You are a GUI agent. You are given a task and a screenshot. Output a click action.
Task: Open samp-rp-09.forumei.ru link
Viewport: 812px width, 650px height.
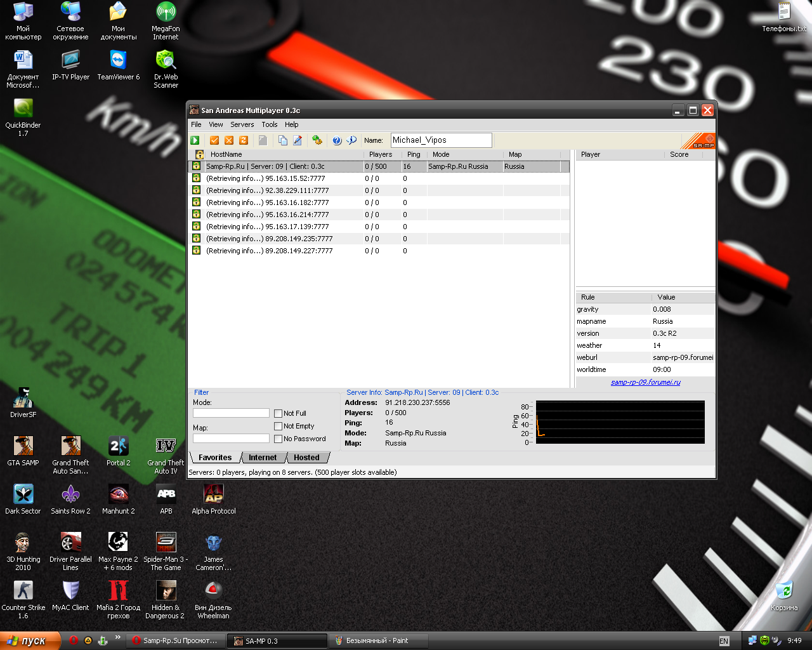[x=645, y=382]
